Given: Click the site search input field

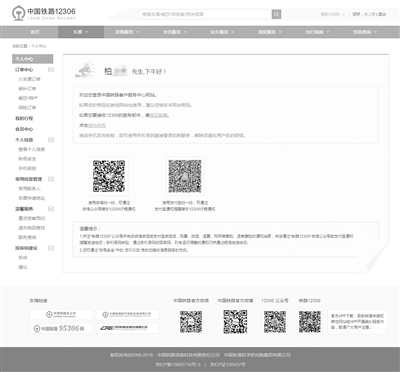Looking at the screenshot, I should tap(205, 14).
